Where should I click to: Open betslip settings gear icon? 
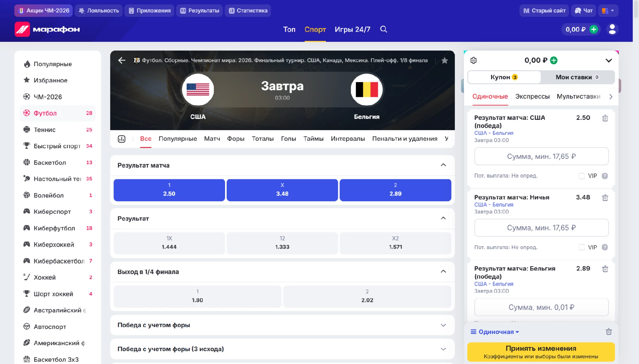(x=473, y=60)
